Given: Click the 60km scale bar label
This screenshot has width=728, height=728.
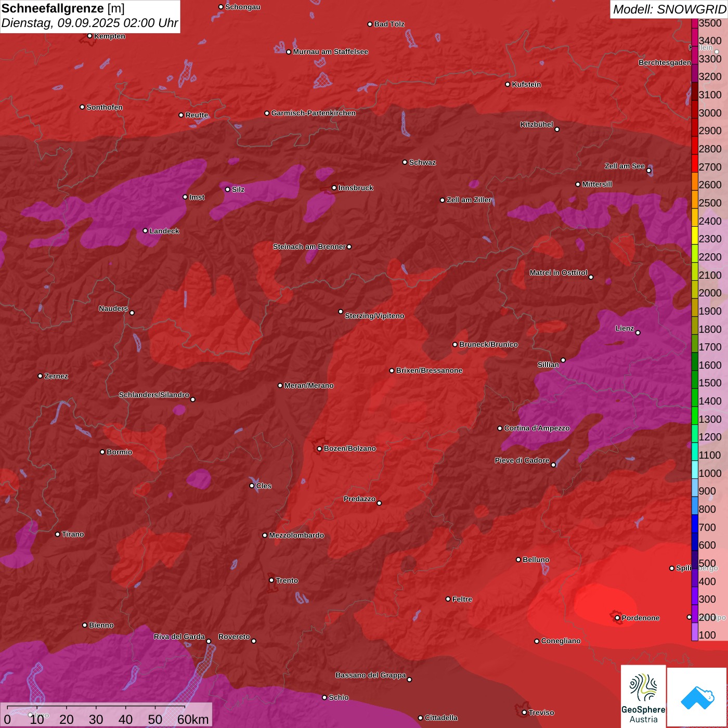Looking at the screenshot, I should pos(193,719).
